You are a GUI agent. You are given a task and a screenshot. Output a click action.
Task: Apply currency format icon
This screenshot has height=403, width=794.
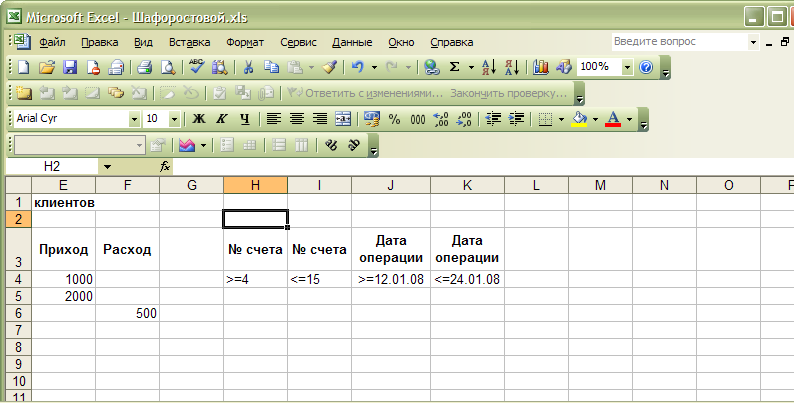[x=372, y=119]
